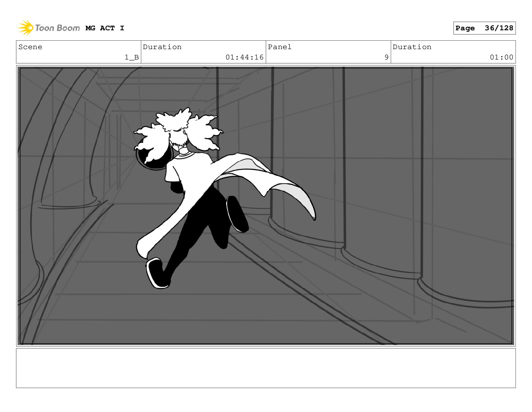Screen dimensions: 532x412
Task: Click the 'Scene' header label
Action: pyautogui.click(x=30, y=47)
